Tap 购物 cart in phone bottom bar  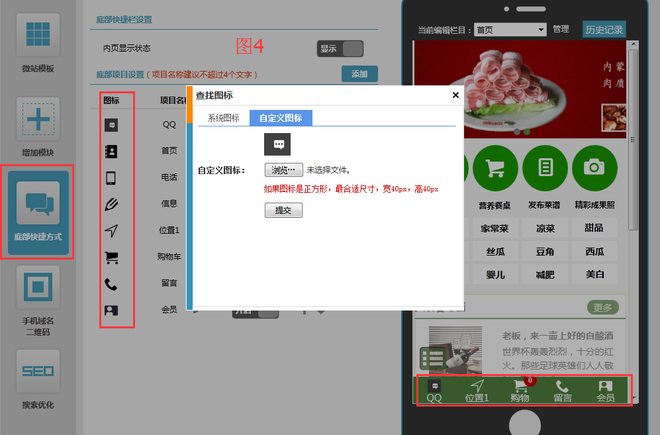tap(520, 386)
